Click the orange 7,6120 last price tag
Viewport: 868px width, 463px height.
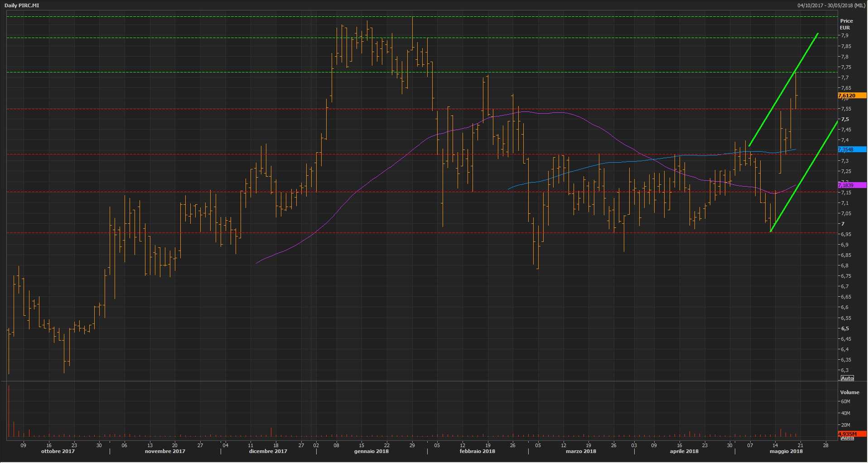(x=847, y=96)
